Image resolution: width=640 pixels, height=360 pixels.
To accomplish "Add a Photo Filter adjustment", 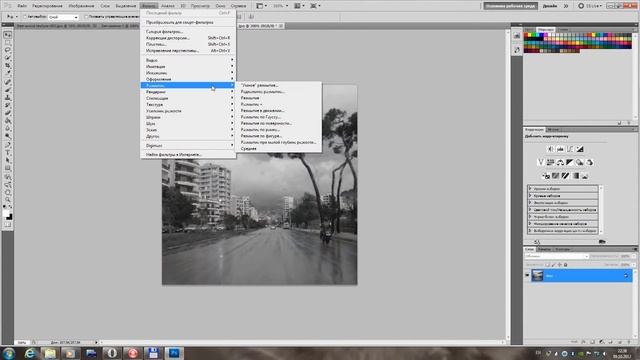I will (x=580, y=162).
